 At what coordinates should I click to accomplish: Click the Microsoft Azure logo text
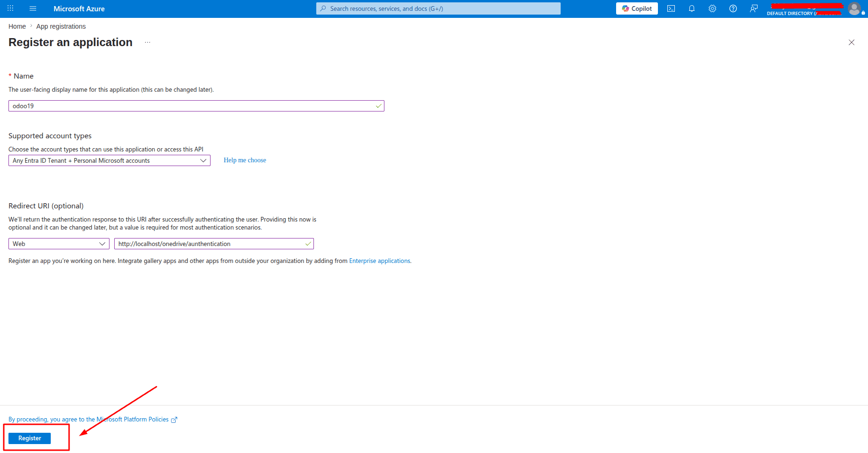[x=79, y=8]
